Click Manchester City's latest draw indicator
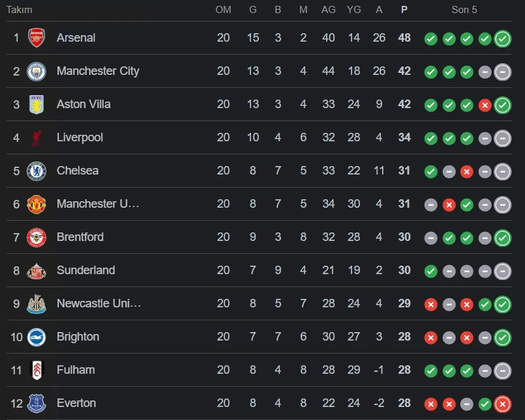525x420 pixels. (502, 72)
